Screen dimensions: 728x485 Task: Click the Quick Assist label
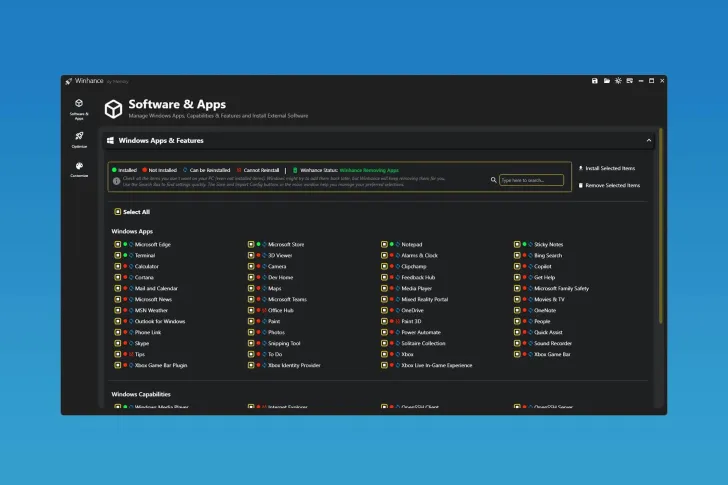[x=548, y=332]
